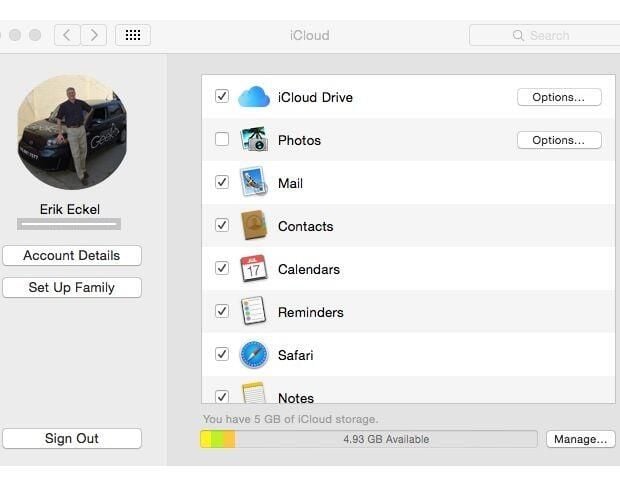Click the Safari label
The height and width of the screenshot is (485, 620).
click(296, 355)
